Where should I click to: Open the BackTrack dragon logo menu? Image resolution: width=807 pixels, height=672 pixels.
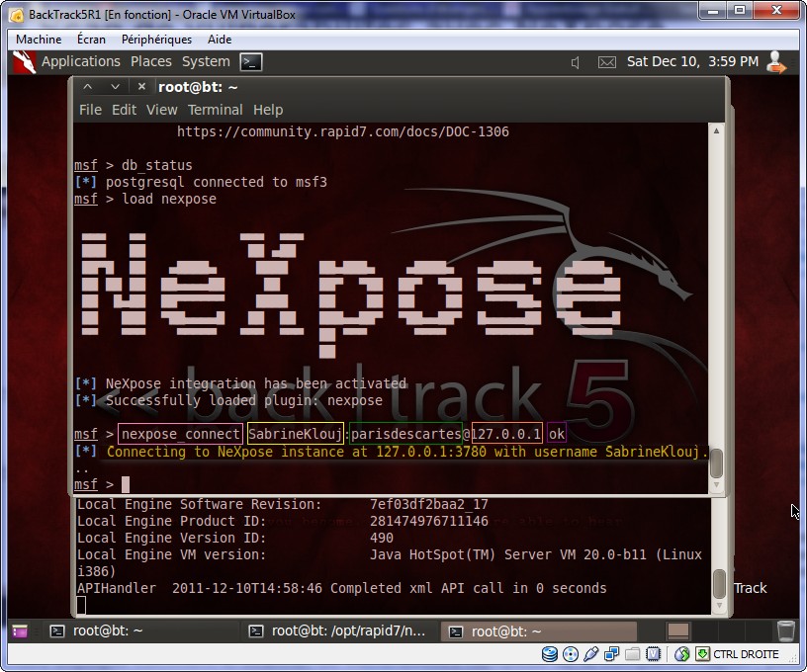(x=24, y=62)
